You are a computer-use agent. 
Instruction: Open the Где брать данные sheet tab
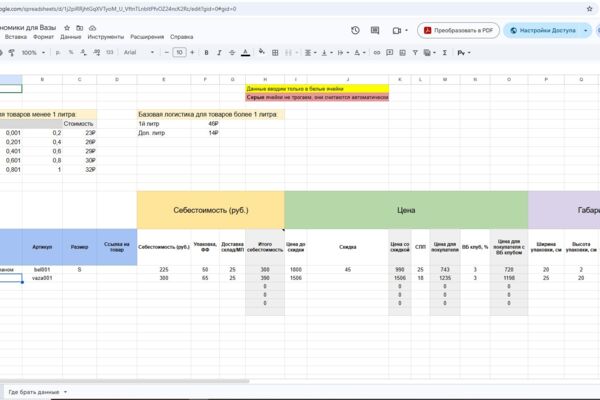click(x=34, y=392)
